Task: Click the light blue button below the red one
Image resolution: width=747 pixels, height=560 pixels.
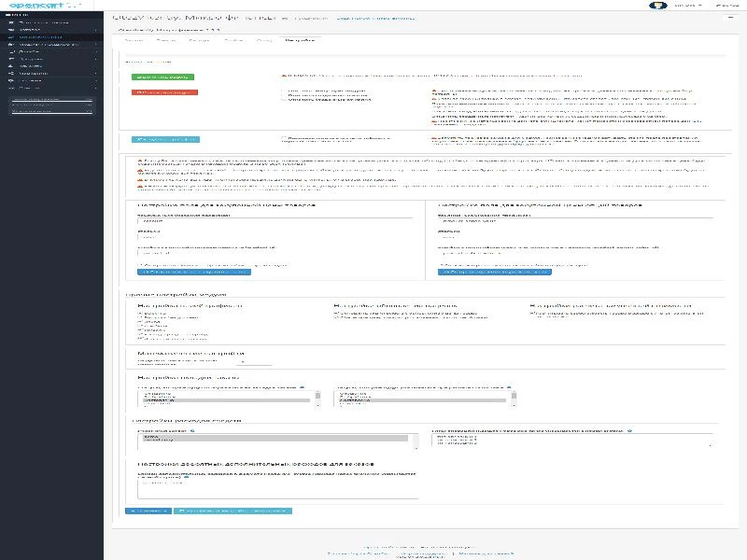Action: pos(165,139)
